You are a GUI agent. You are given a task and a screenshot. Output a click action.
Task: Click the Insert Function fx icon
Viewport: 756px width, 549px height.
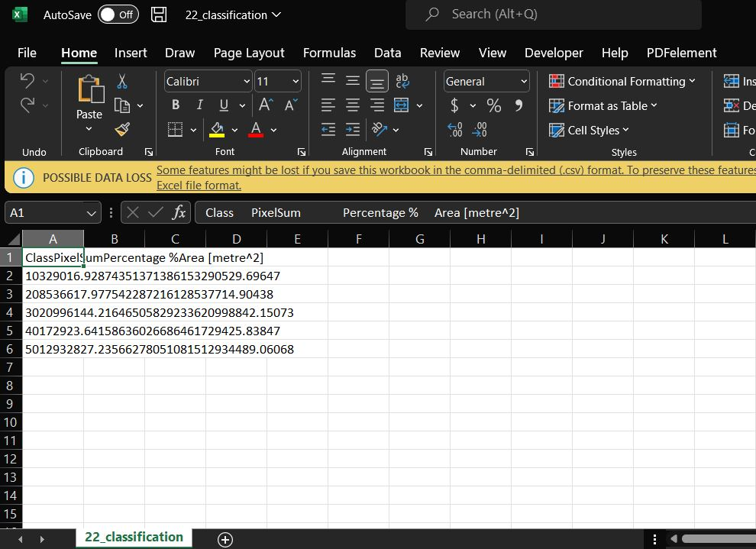tap(179, 213)
